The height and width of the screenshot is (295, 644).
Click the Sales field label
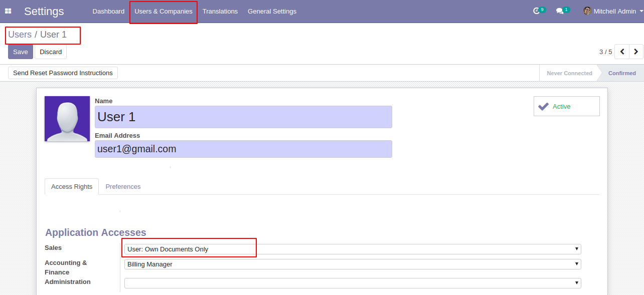click(53, 247)
